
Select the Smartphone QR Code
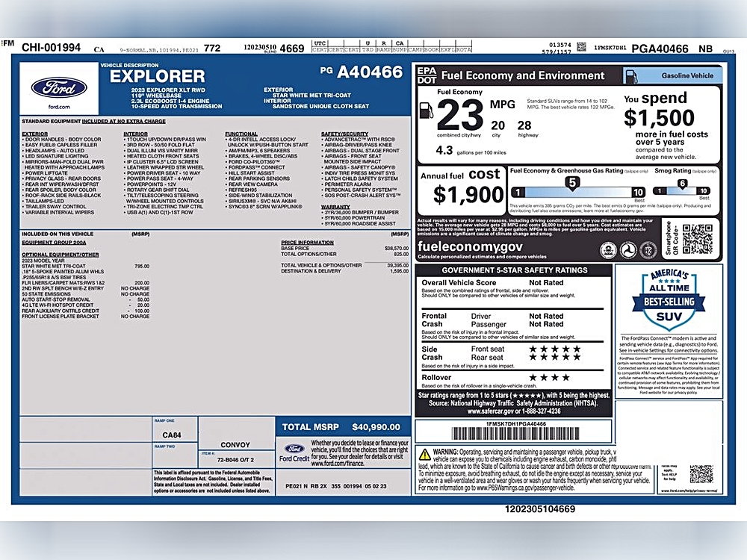point(698,239)
